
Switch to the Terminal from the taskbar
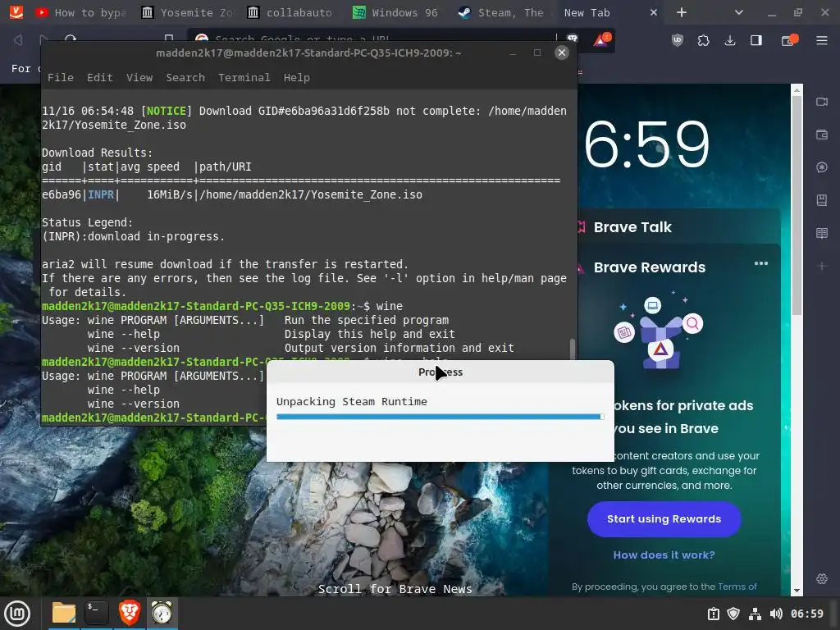click(97, 613)
